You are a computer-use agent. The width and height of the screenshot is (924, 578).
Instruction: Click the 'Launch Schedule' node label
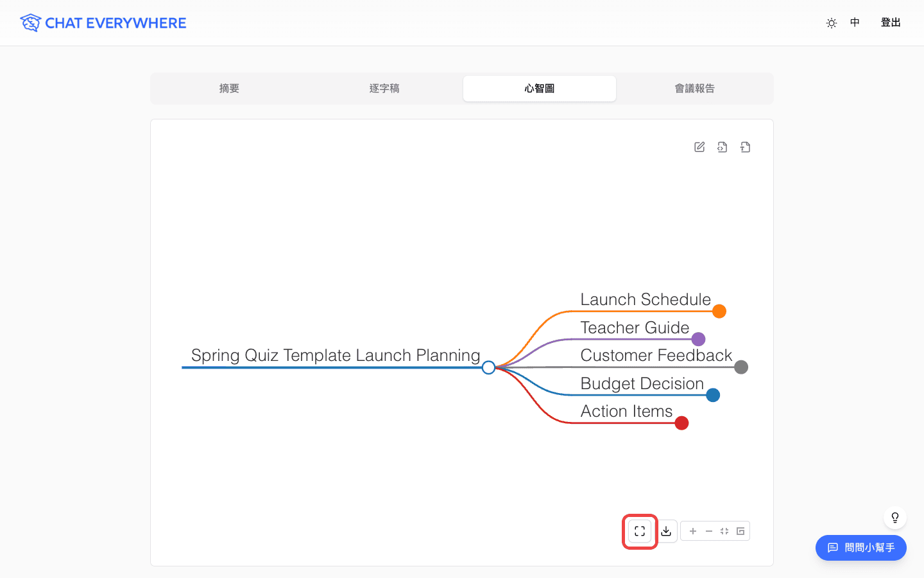click(646, 299)
